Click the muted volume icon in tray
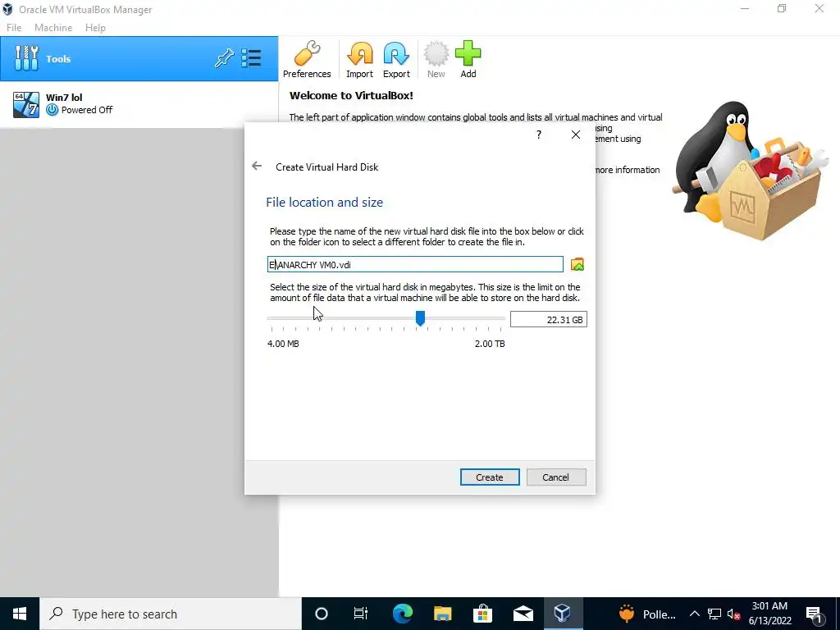Screen dimensions: 840x630 734,614
